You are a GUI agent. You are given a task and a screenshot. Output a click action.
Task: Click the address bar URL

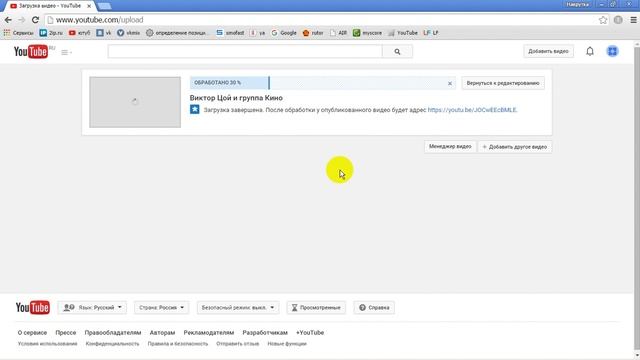tap(100, 20)
